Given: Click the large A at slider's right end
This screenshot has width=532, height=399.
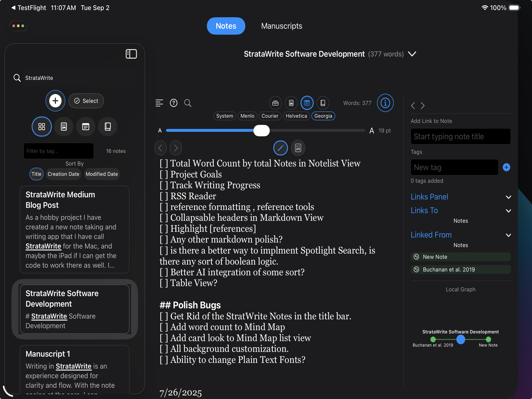Looking at the screenshot, I should 372,131.
